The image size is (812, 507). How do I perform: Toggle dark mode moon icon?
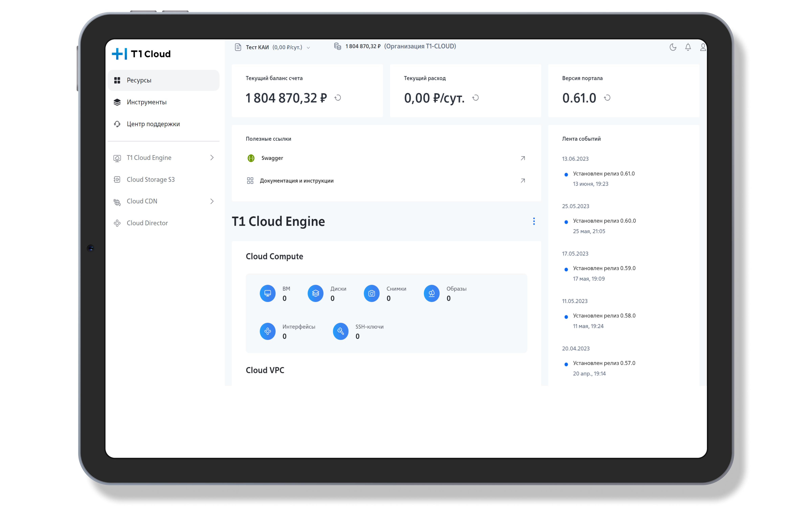(x=673, y=47)
